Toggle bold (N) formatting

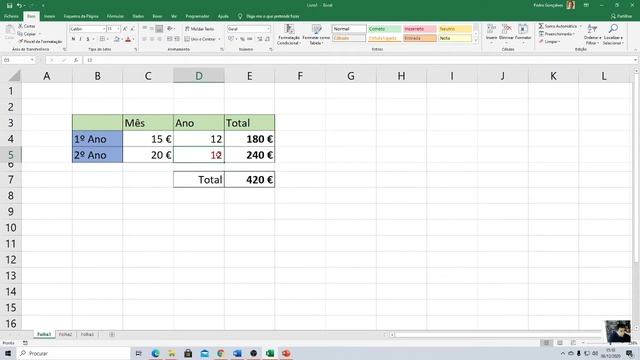(x=73, y=39)
